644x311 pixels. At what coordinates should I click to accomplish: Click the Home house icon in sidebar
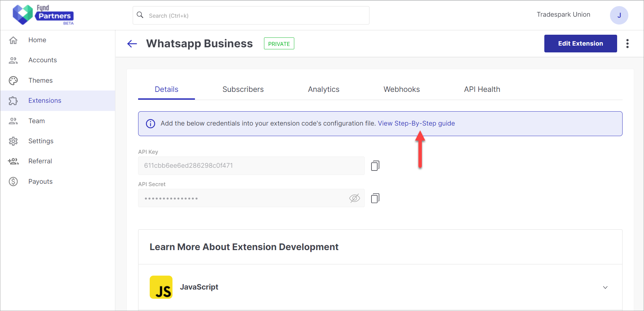13,40
